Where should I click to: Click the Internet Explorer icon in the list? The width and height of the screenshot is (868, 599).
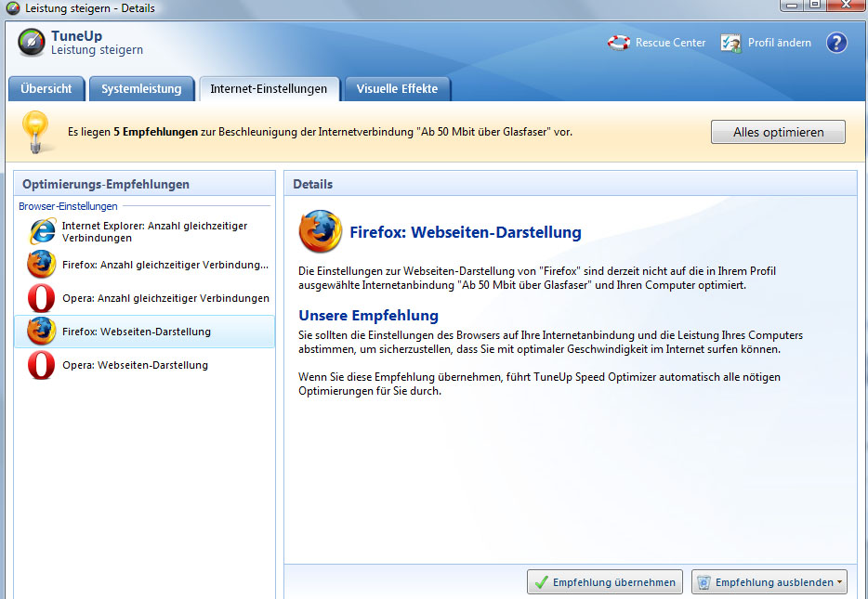coord(41,231)
